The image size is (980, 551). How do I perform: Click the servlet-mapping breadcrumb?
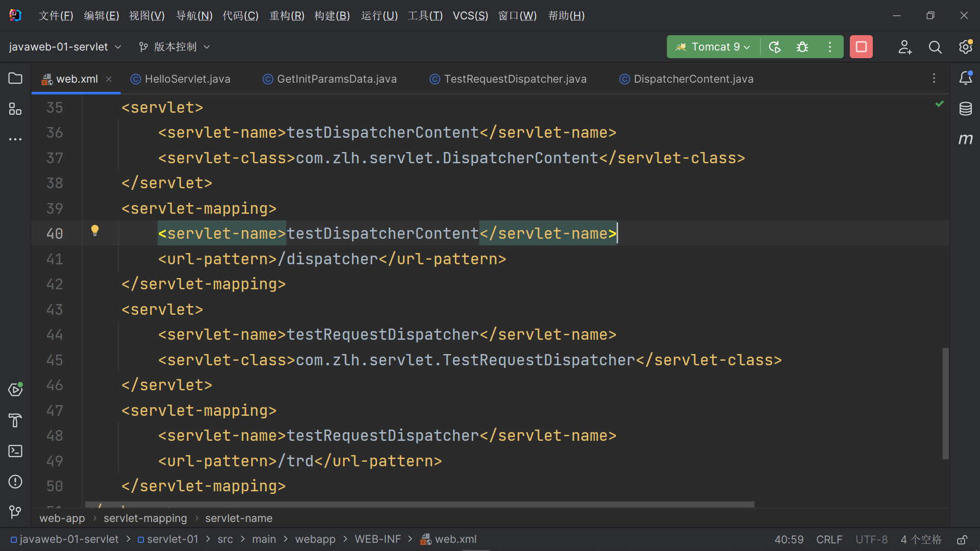click(x=145, y=518)
